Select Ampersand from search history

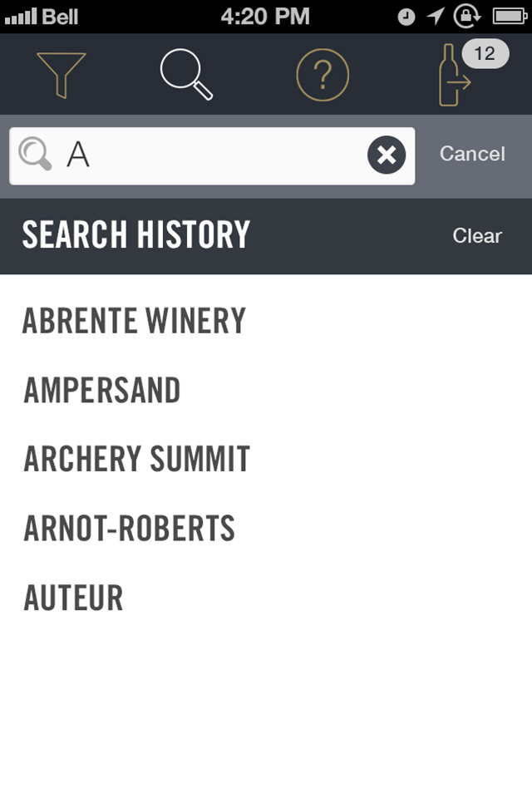click(x=266, y=390)
